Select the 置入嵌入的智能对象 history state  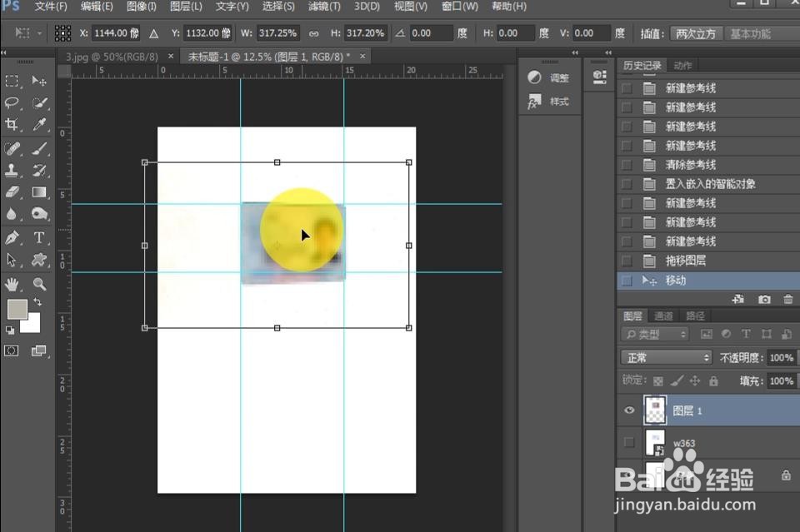[x=708, y=184]
